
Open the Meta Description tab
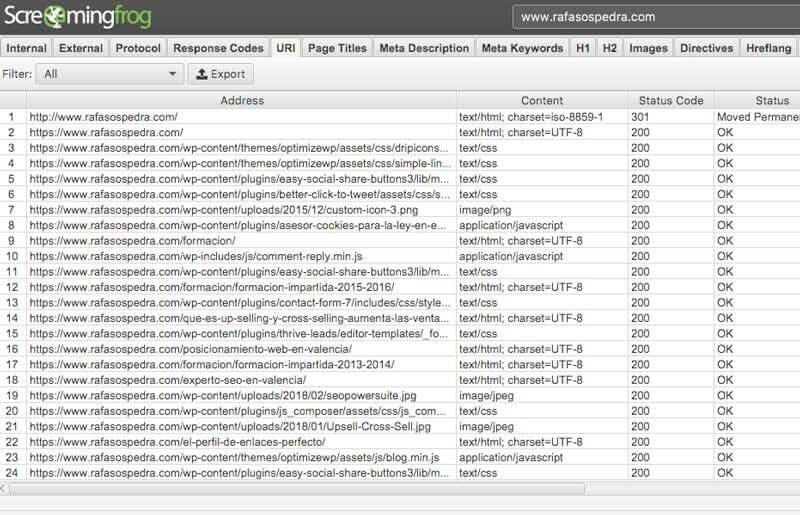point(424,48)
